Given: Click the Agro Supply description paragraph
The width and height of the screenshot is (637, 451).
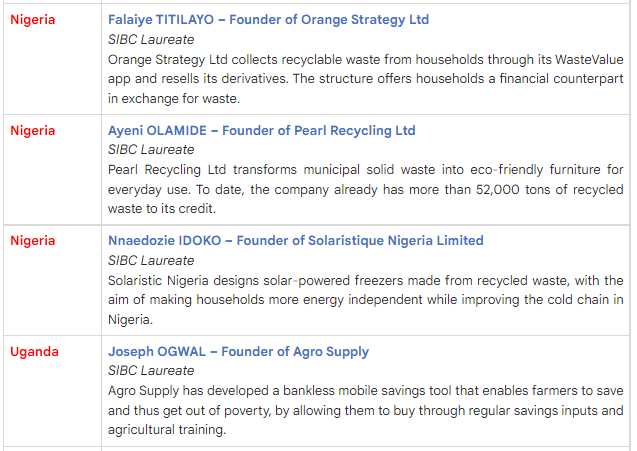Looking at the screenshot, I should (x=365, y=411).
